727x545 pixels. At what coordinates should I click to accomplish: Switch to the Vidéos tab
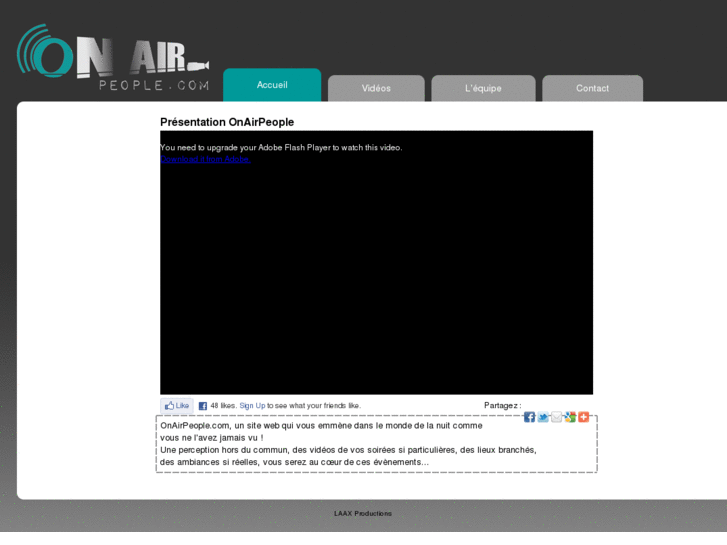pyautogui.click(x=376, y=88)
